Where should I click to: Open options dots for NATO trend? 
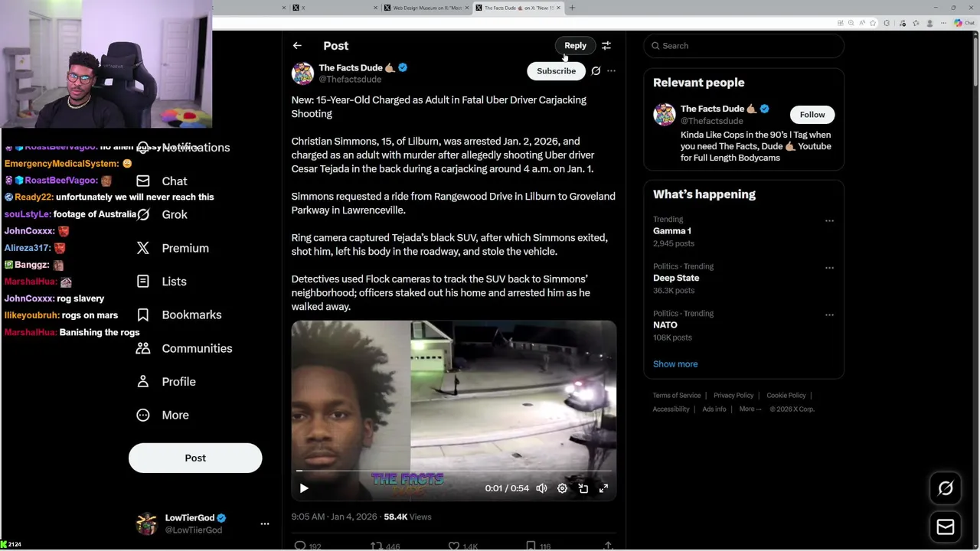point(829,315)
